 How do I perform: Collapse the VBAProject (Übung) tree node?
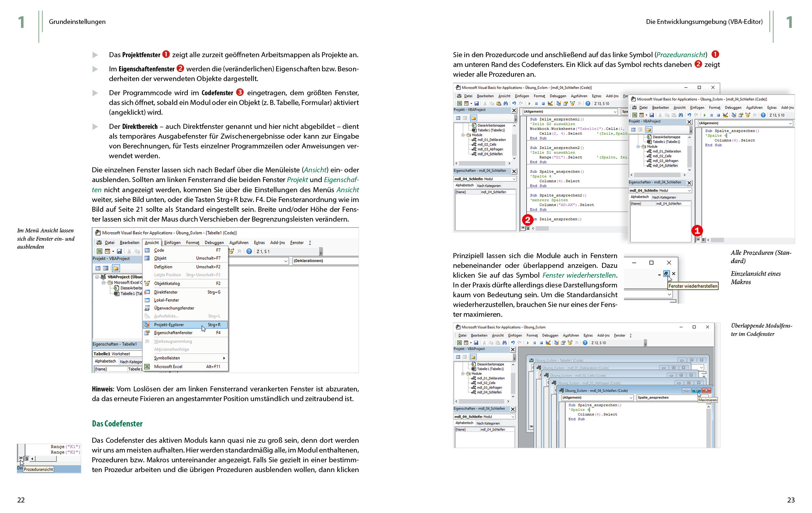97,277
